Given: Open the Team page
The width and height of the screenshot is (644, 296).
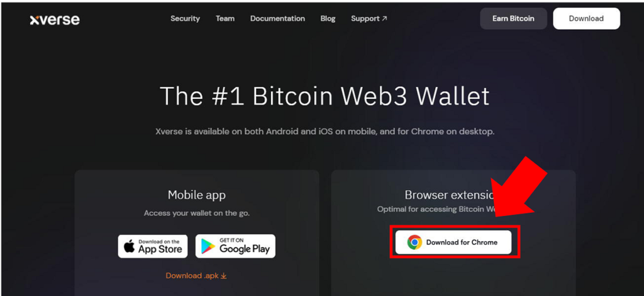Looking at the screenshot, I should [x=225, y=18].
